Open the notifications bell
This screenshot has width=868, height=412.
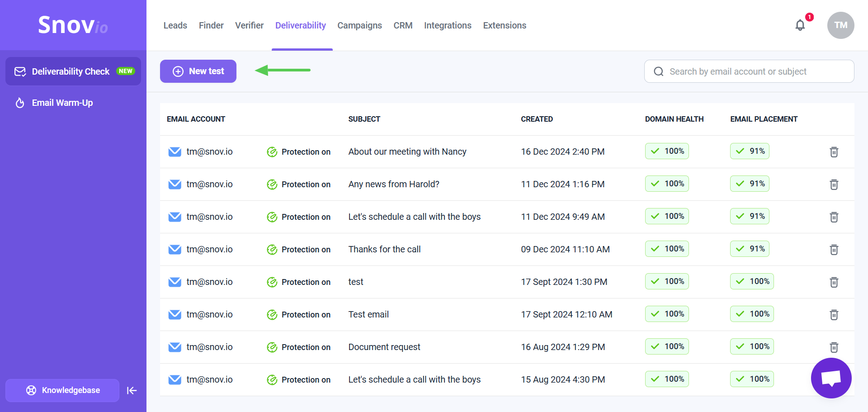(x=800, y=25)
